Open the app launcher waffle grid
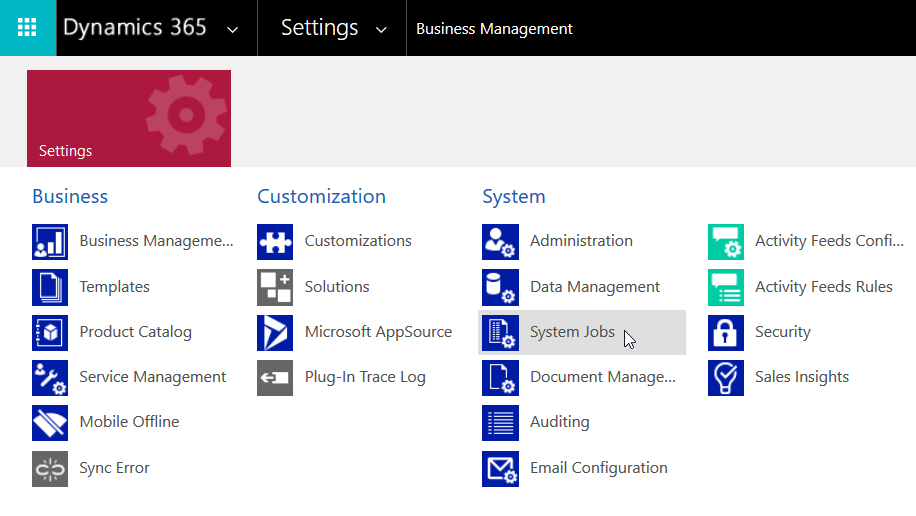916x516 pixels. tap(27, 27)
